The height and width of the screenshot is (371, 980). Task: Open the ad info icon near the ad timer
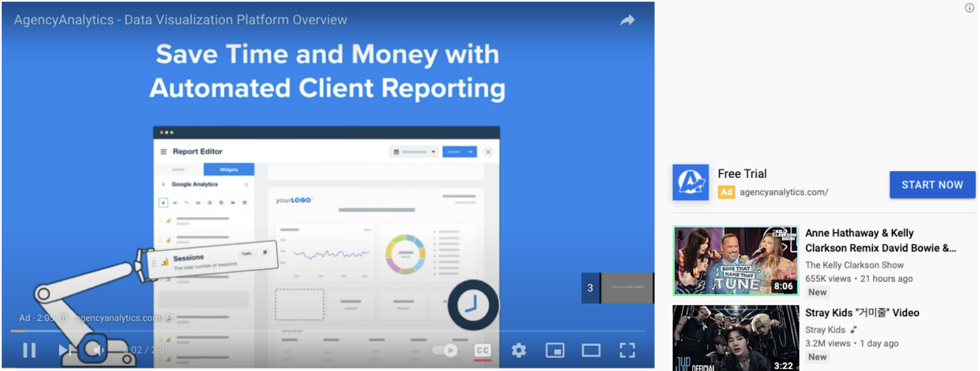tap(62, 318)
